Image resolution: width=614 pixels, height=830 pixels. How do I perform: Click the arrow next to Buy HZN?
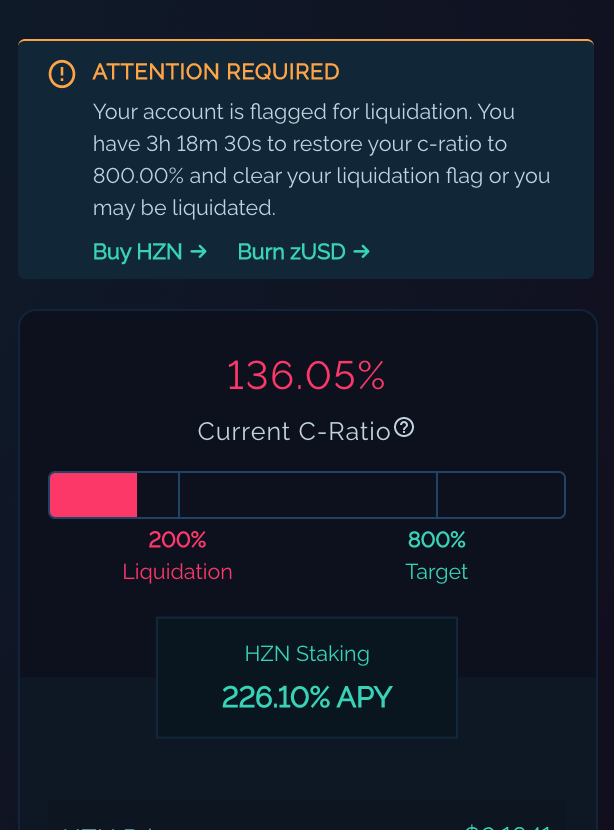(x=198, y=251)
